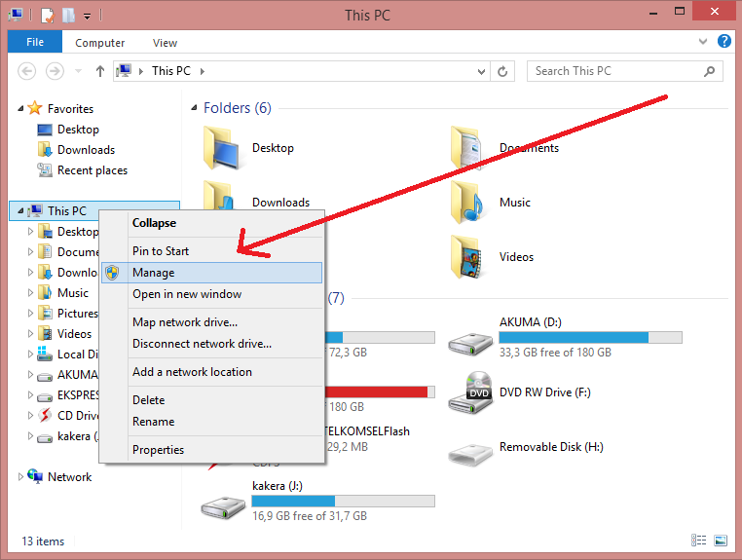Open Help with the question mark icon
The image size is (742, 560).
(724, 41)
